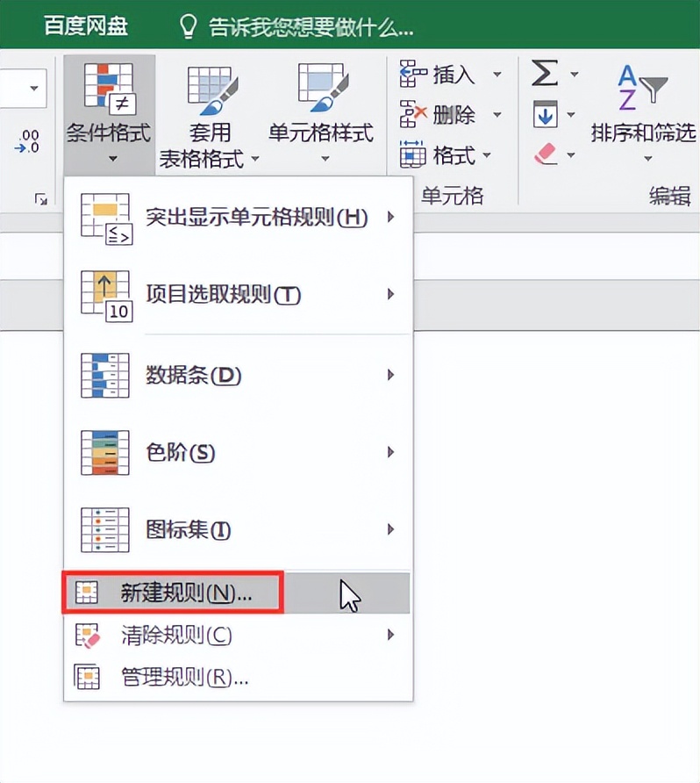The width and height of the screenshot is (700, 783).
Task: Expand the 突出显示单元格规则(H) submenu arrow
Action: pyautogui.click(x=390, y=217)
